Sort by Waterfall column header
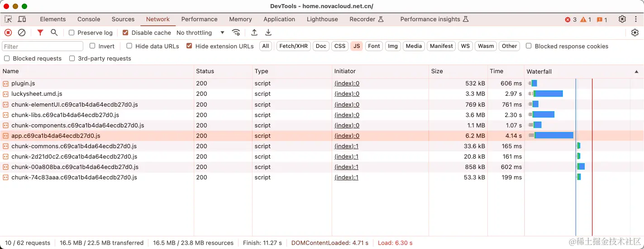The image size is (644, 249). pyautogui.click(x=584, y=71)
